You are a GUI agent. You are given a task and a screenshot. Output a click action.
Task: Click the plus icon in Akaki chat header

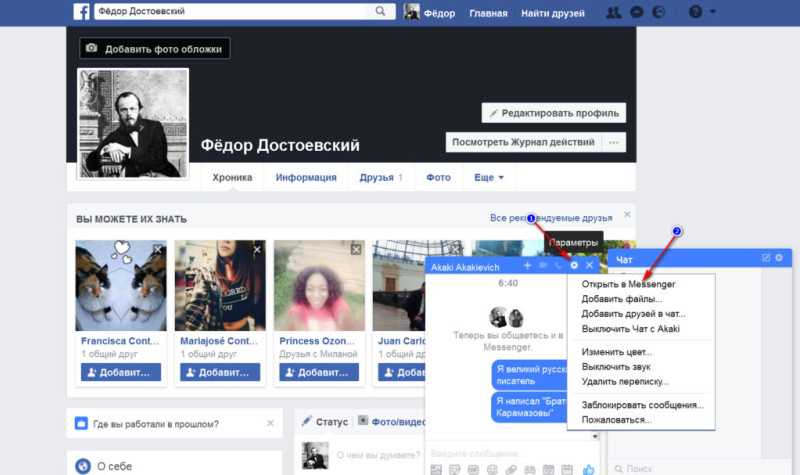(x=528, y=265)
